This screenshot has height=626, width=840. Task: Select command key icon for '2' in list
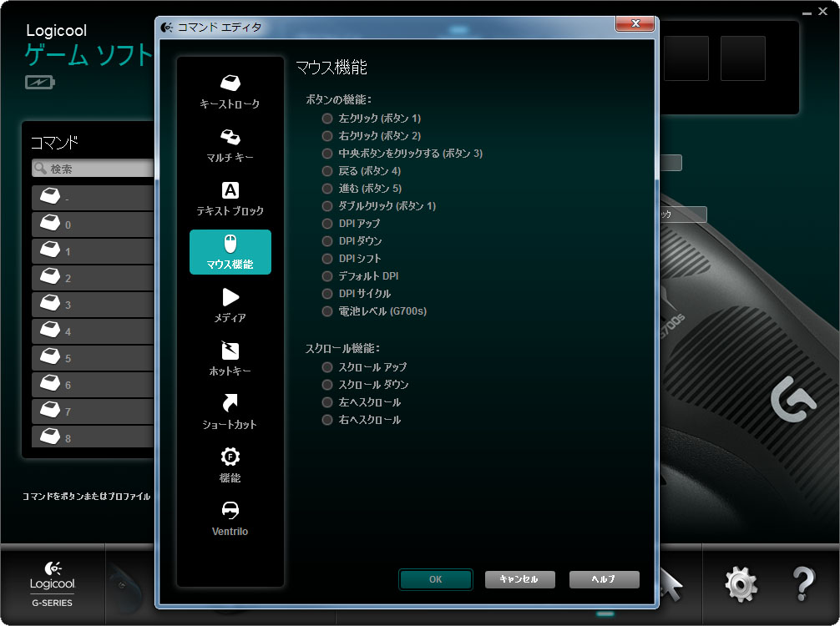tap(50, 275)
